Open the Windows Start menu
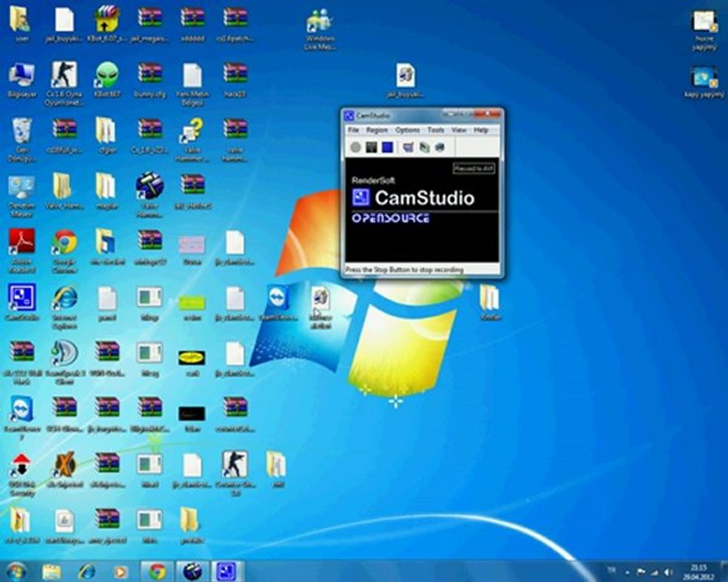This screenshot has width=728, height=582. [x=15, y=571]
